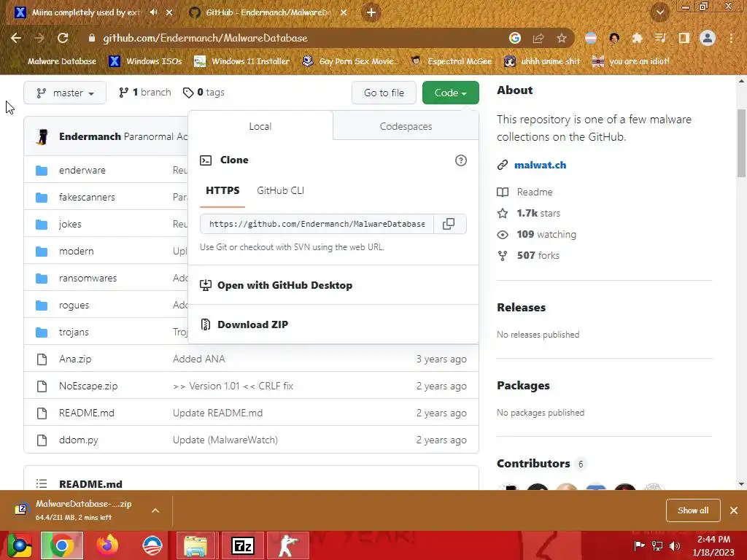Open the Chrome extensions puzzle icon
The height and width of the screenshot is (560, 747).
(637, 38)
